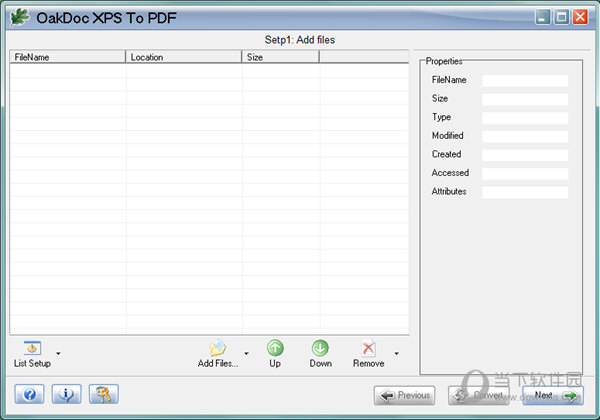This screenshot has width=600, height=420.
Task: Click the Add Files folder icon
Action: pos(218,347)
